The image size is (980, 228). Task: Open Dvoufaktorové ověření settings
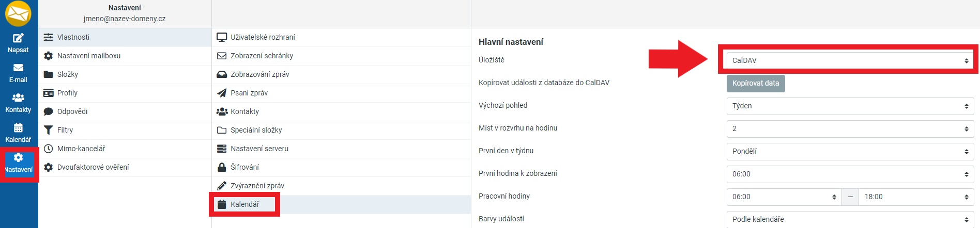pos(93,167)
